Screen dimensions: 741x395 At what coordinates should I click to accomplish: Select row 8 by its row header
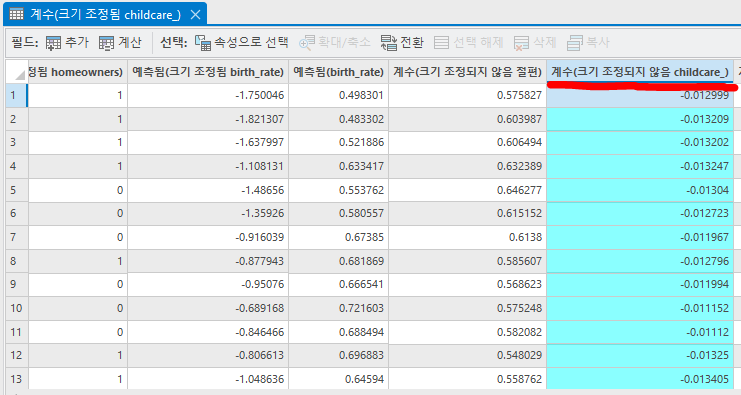(x=17, y=261)
